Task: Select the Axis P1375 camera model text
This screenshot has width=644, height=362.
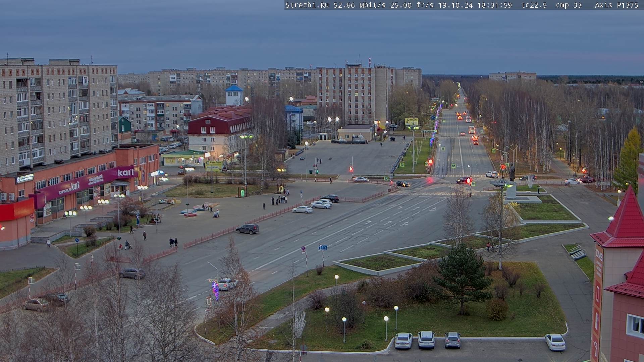Action: 616,5
